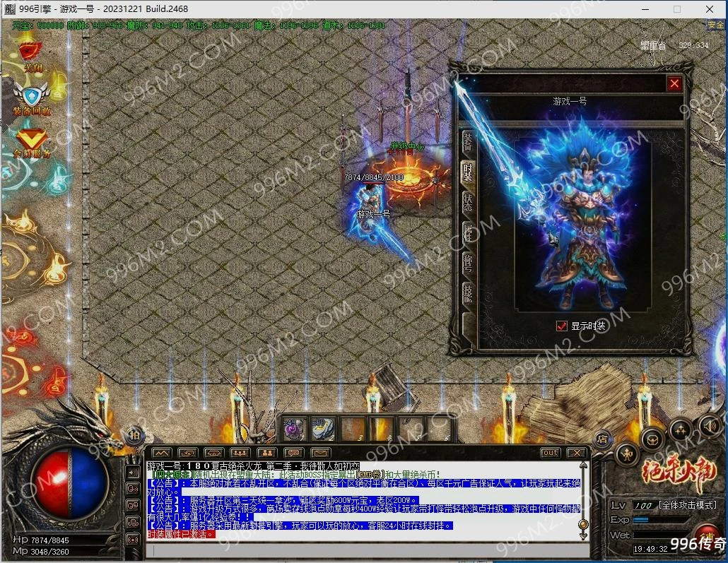Click the three-people group chat icon
The height and width of the screenshot is (563, 728).
point(240,453)
